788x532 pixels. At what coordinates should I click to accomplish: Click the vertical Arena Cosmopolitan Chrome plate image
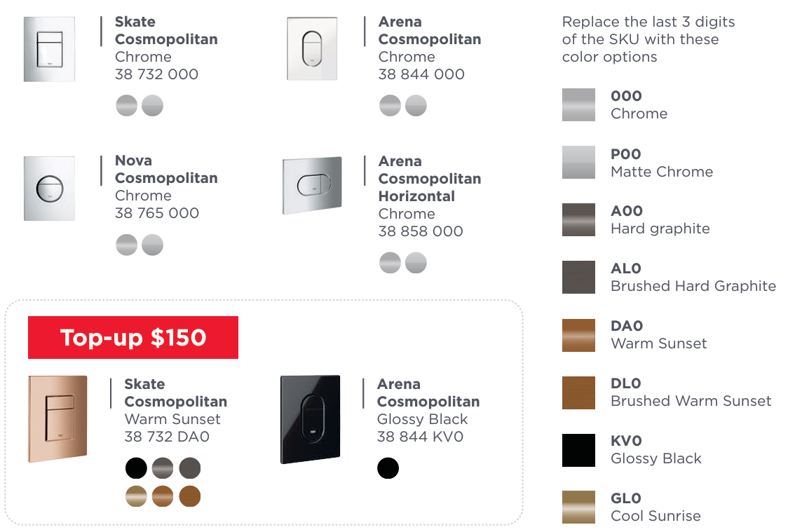point(312,49)
